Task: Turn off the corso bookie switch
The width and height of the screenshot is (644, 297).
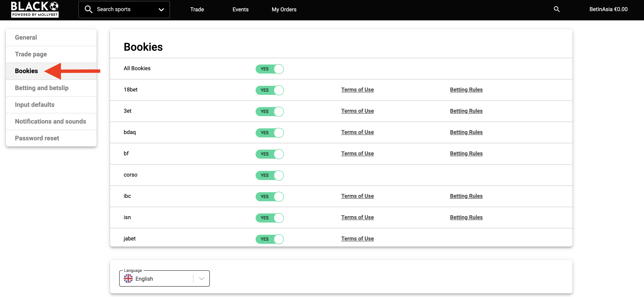Action: 269,175
